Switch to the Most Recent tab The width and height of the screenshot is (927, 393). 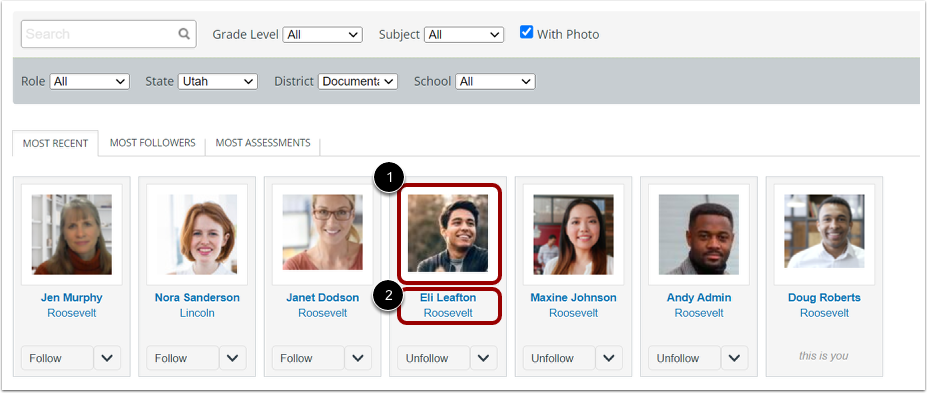55,143
